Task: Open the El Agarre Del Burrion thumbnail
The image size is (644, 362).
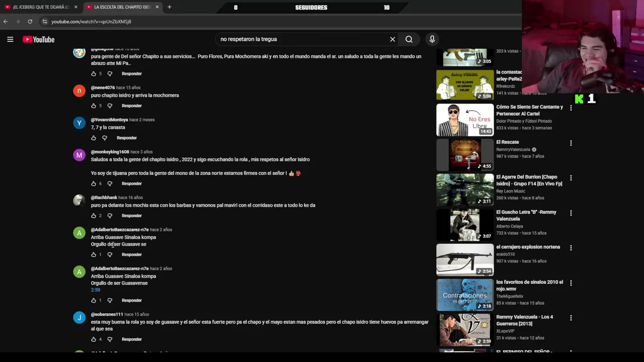Action: tap(465, 190)
